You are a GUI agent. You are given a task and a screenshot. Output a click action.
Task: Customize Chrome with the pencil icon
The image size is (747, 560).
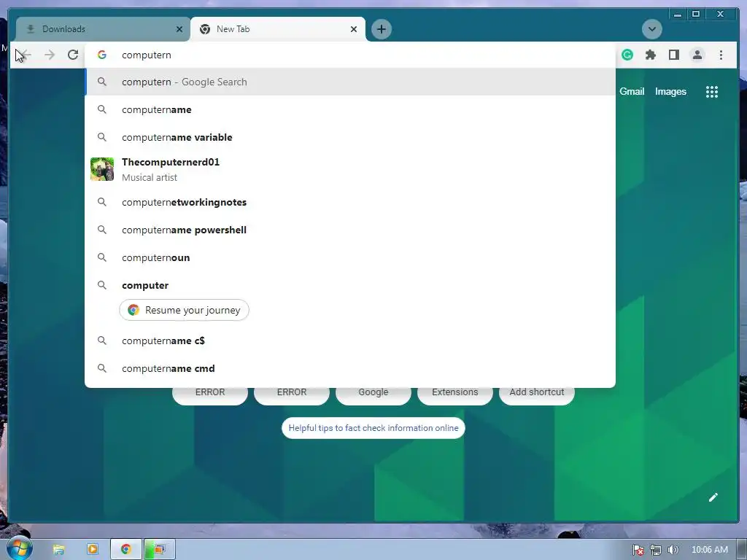[x=713, y=497]
